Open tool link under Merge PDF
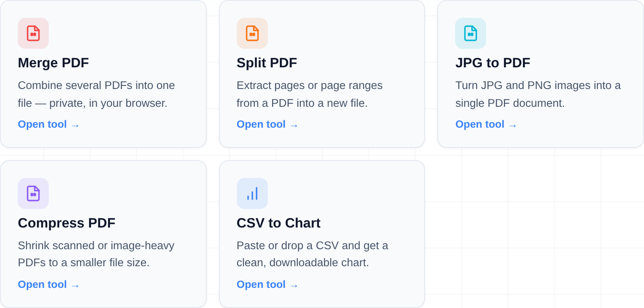 click(x=49, y=124)
